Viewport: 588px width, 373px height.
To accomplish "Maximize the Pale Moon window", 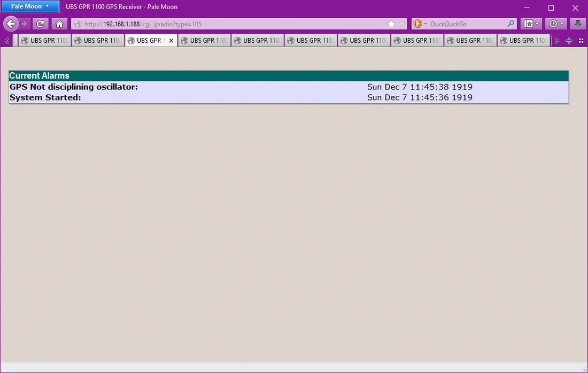I will [x=551, y=7].
